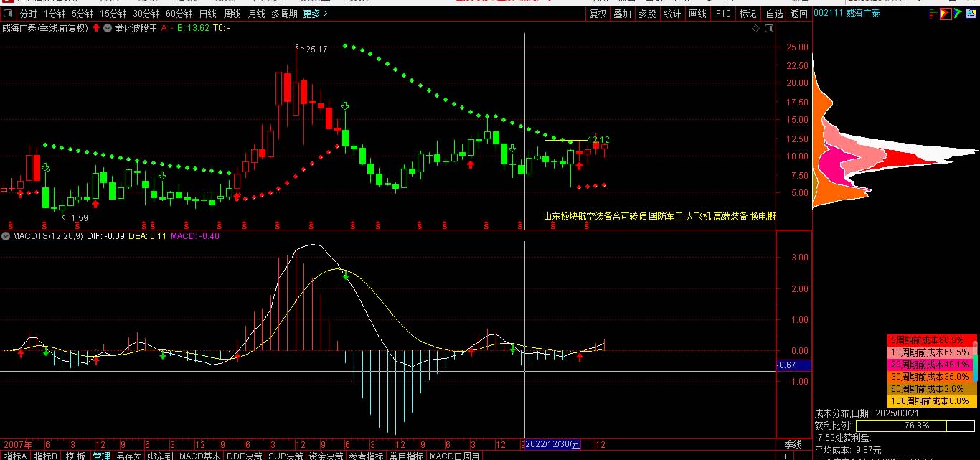Click the left panel toggle icon beside 分时
980x460 pixels.
pyautogui.click(x=9, y=14)
